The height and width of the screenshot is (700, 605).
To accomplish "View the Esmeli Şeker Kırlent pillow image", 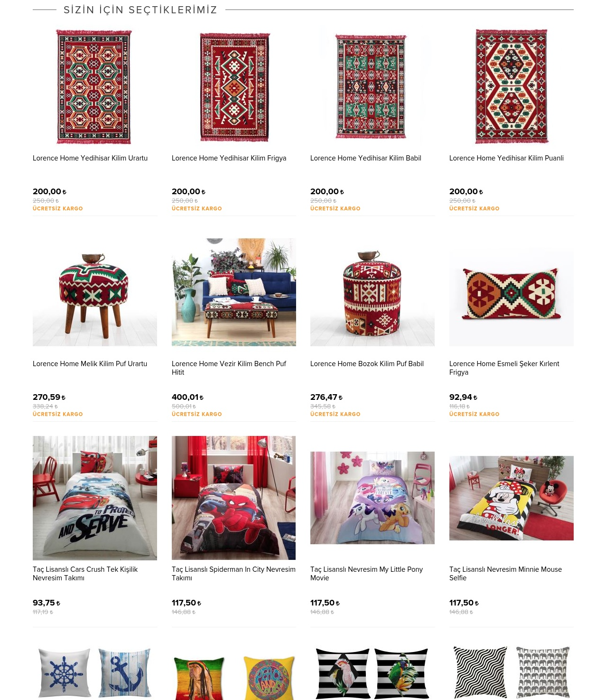I will point(512,292).
